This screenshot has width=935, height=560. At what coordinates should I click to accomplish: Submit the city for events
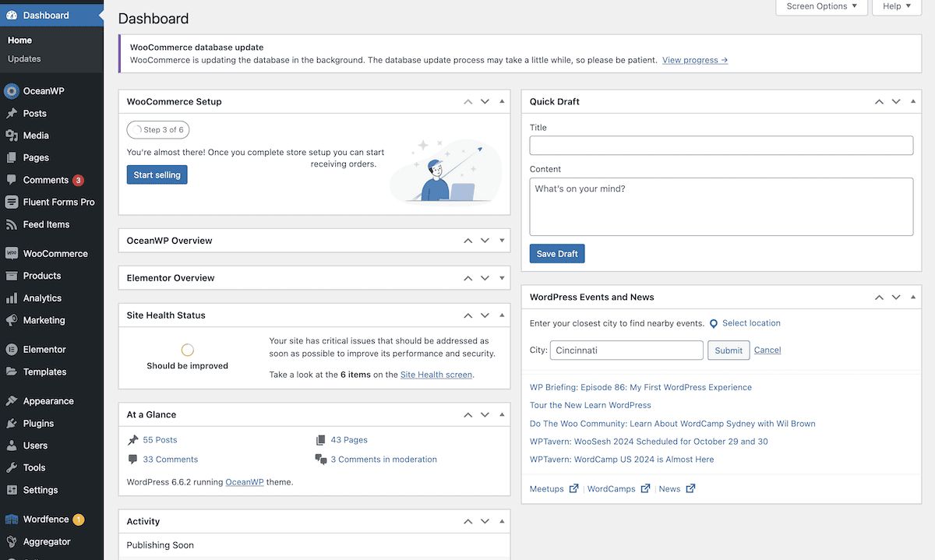[x=729, y=350]
